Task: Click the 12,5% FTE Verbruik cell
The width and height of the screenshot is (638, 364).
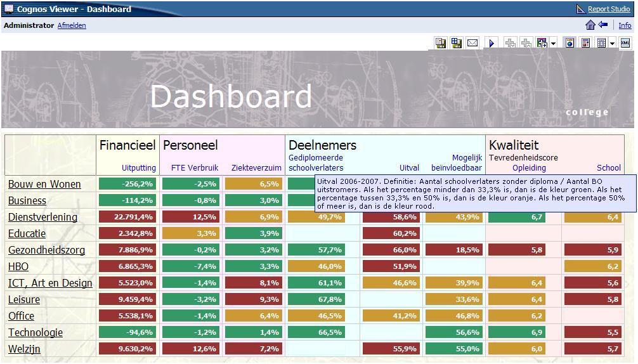Action: click(191, 217)
